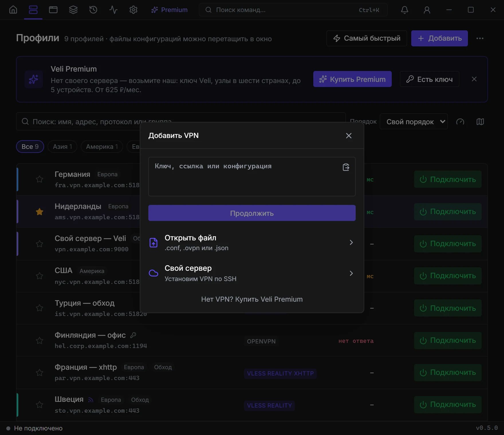Image resolution: width=504 pixels, height=435 pixels.
Task: Toggle favorite star for США profile
Action: point(40,276)
